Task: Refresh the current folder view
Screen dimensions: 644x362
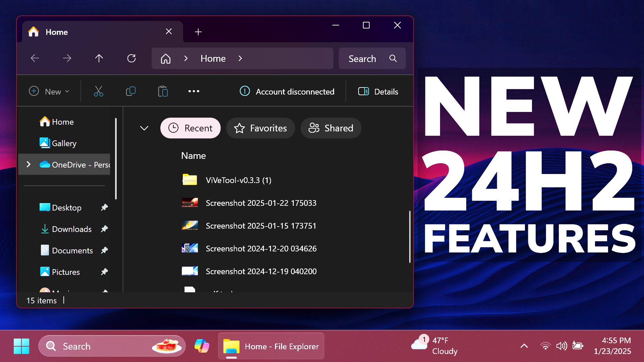Action: coord(131,58)
